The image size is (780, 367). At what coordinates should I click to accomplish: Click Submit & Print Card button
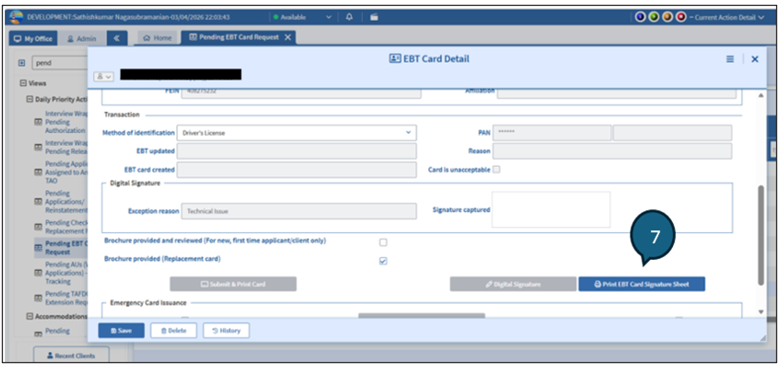(x=233, y=284)
